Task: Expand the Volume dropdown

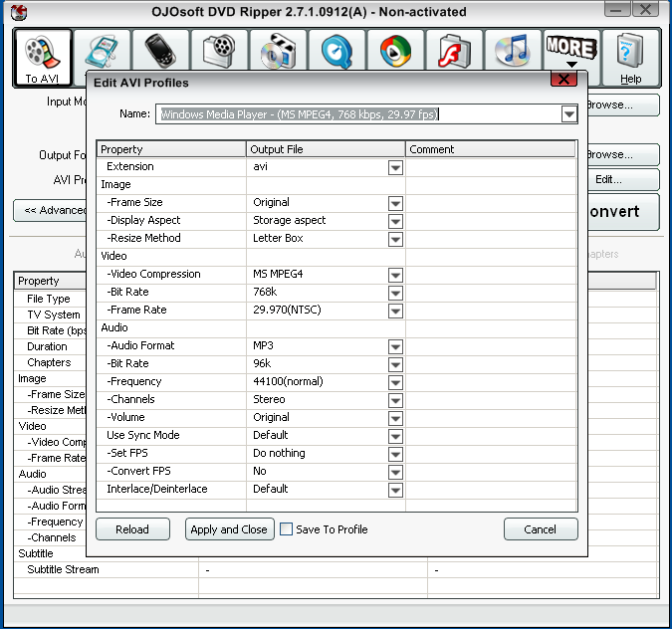Action: click(395, 419)
